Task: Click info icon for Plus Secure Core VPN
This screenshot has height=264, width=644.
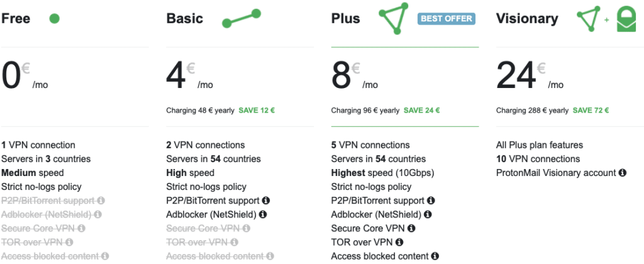Action: 411,228
